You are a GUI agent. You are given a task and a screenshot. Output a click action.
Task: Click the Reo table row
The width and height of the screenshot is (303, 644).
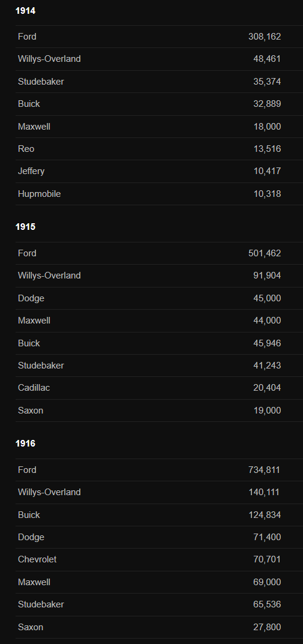[160, 149]
